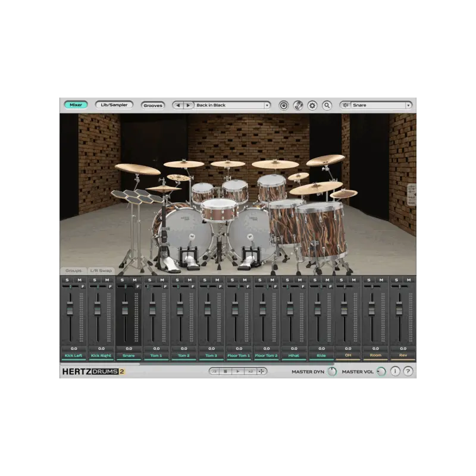476x476 pixels.
Task: Click the drumsticks icon in top toolbar
Action: [x=298, y=105]
